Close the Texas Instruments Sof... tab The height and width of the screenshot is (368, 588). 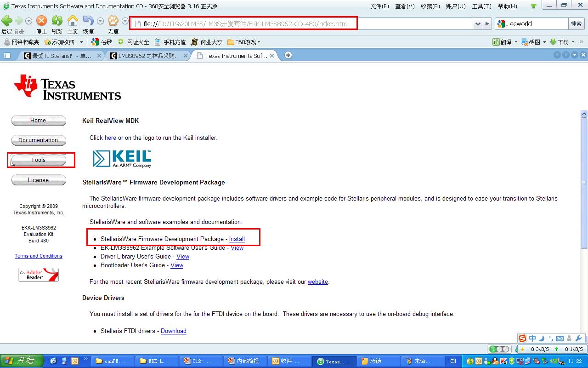point(272,56)
